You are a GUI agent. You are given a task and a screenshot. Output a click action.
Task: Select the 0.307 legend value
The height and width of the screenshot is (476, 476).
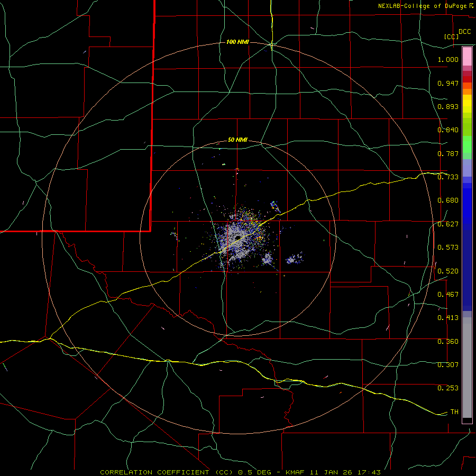click(x=448, y=365)
